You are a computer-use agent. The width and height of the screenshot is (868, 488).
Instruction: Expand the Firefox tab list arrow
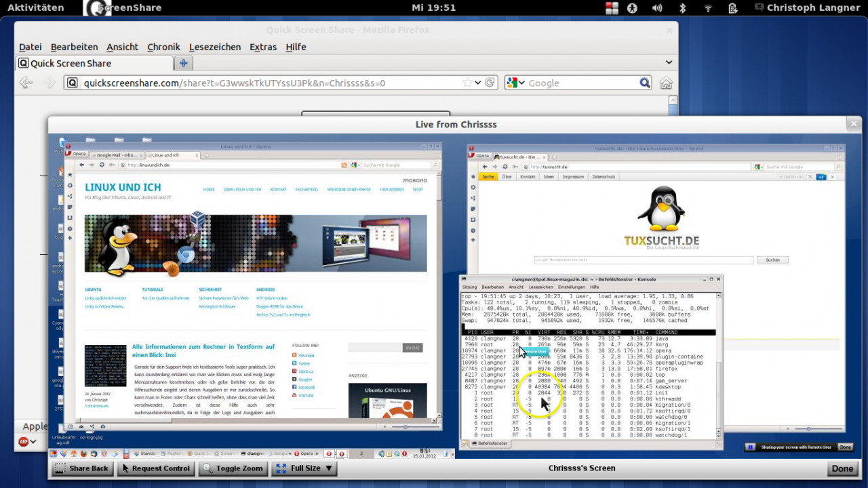pos(669,62)
